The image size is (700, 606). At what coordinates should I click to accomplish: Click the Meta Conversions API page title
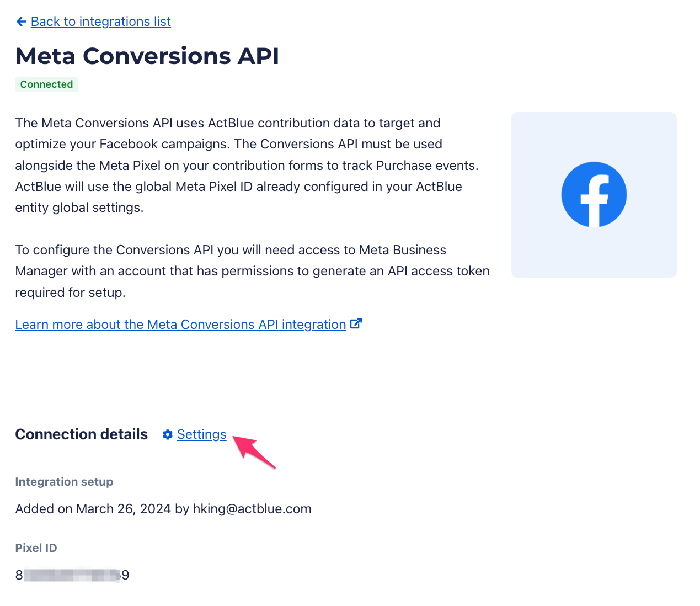(147, 56)
